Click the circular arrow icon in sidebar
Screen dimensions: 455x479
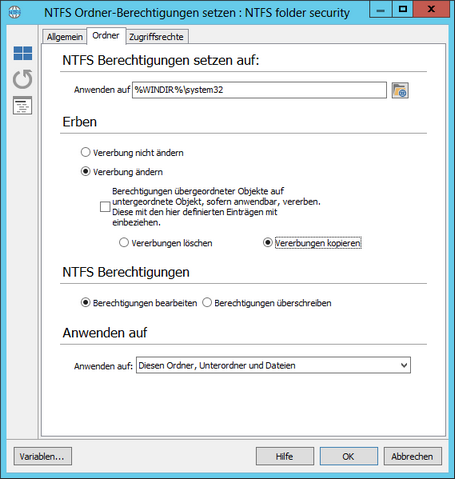click(23, 79)
